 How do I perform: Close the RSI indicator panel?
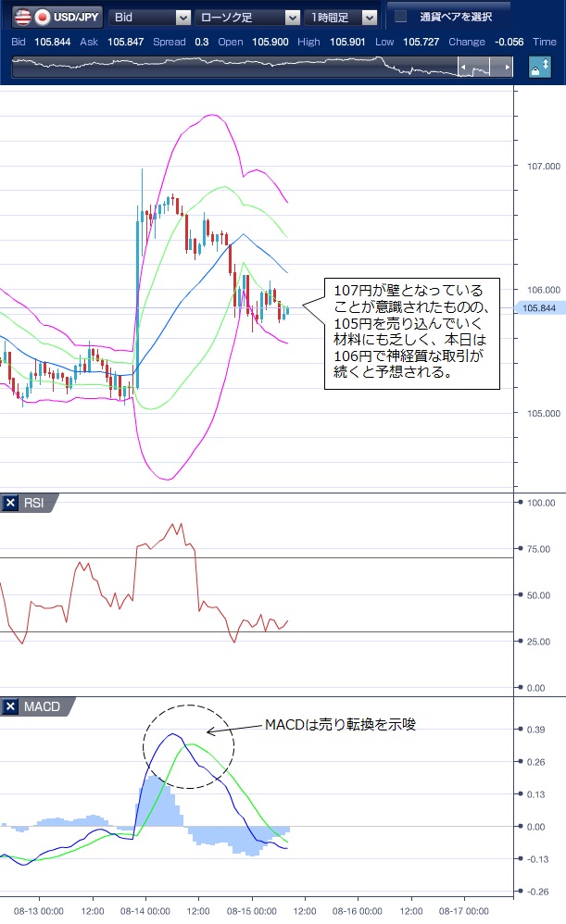click(x=10, y=503)
